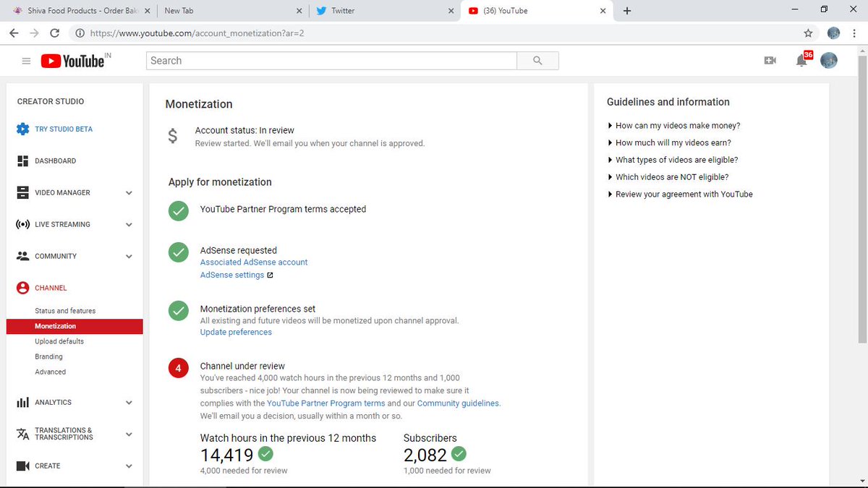
Task: Click the Video Manager icon
Action: [22, 193]
